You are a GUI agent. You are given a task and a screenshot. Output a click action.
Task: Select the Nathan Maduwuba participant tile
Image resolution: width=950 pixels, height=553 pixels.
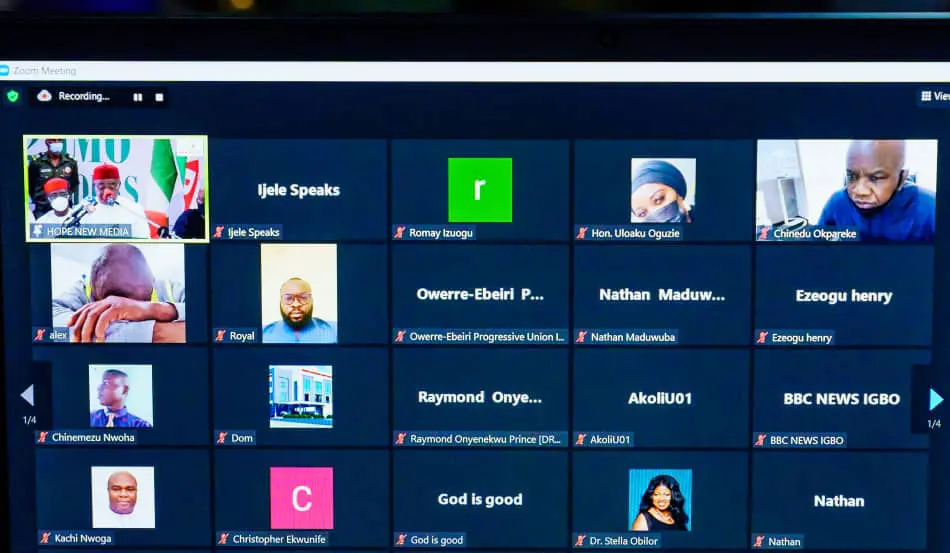coord(661,296)
